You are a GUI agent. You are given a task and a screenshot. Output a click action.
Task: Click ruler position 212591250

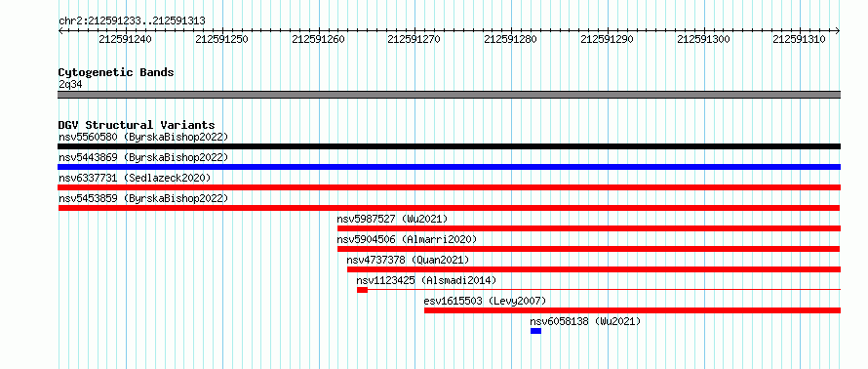coord(221,39)
